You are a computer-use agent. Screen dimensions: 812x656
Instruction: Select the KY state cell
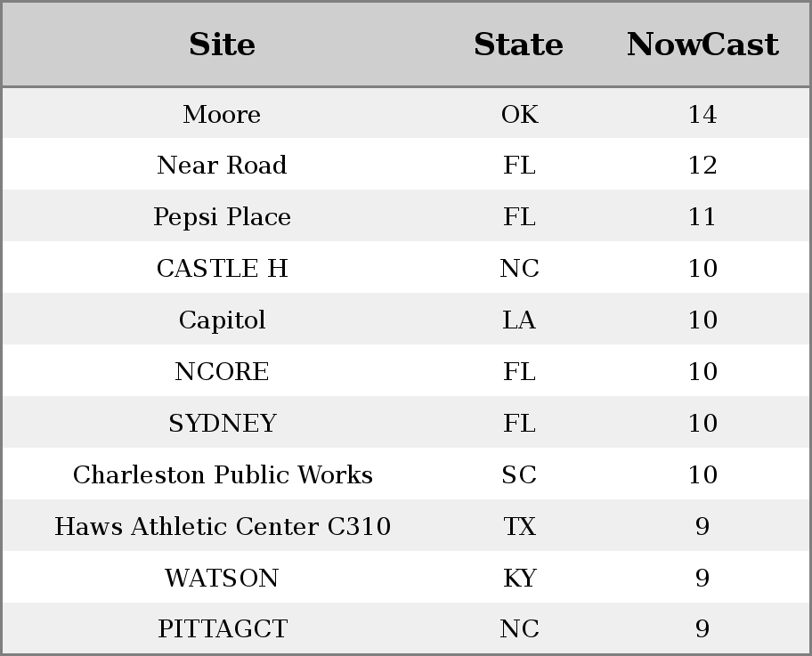coord(519,578)
